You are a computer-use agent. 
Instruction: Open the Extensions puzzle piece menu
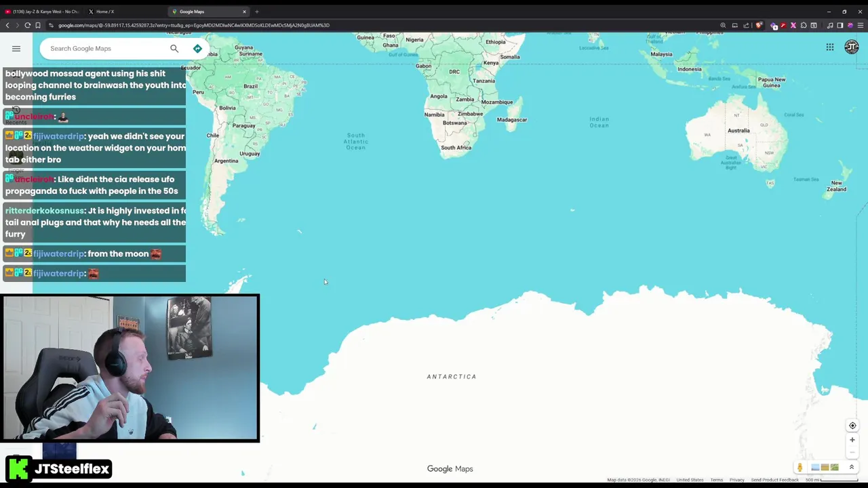point(804,25)
